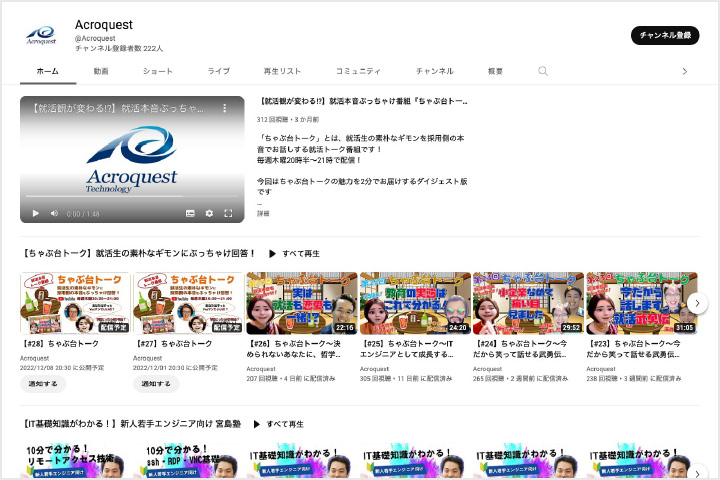The height and width of the screenshot is (480, 720).
Task: Switch to the チャンネル tab
Action: 434,71
